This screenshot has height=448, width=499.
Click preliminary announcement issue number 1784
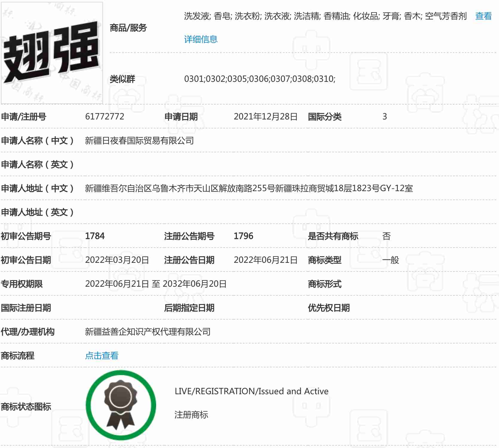pos(95,236)
